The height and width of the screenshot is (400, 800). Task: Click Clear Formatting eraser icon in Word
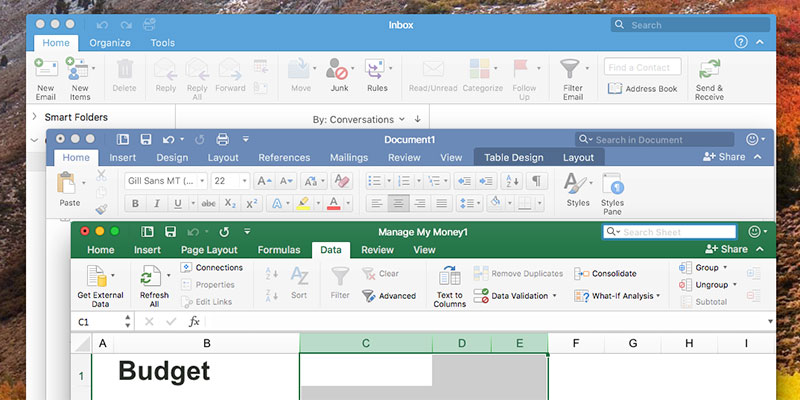click(341, 181)
